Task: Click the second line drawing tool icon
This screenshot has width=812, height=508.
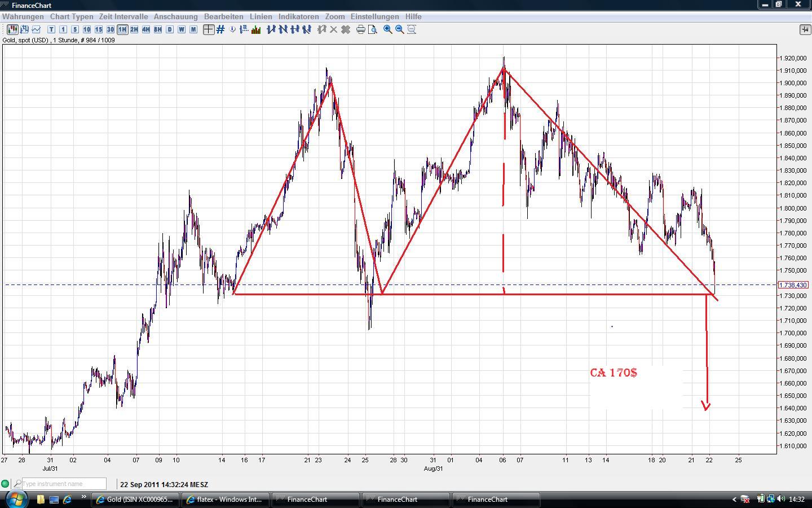Action: pos(283,29)
